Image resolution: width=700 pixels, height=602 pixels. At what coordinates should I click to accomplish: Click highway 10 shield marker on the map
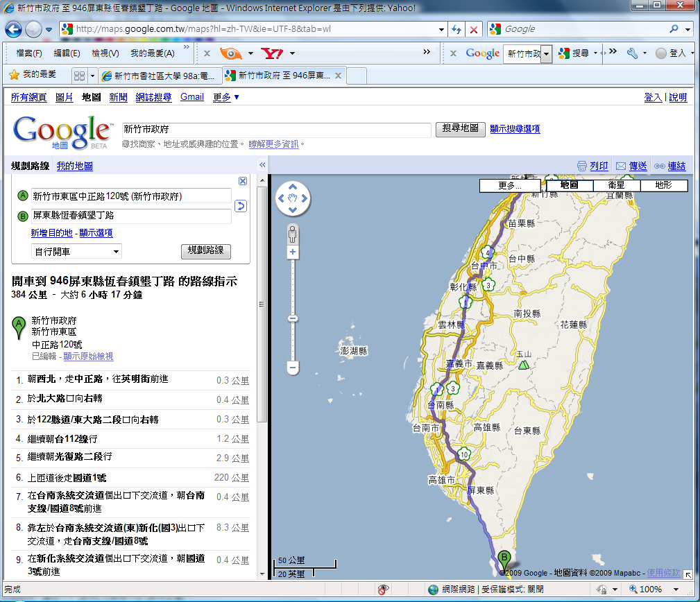[x=464, y=454]
